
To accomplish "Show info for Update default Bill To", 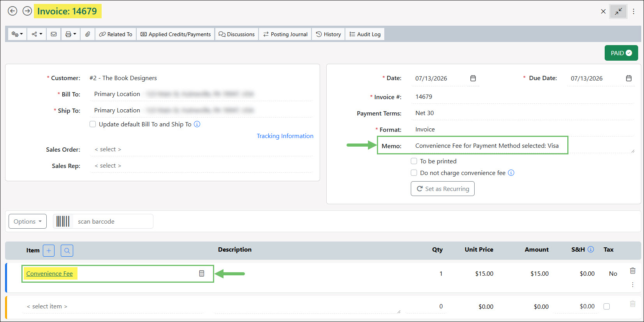I will click(x=197, y=124).
